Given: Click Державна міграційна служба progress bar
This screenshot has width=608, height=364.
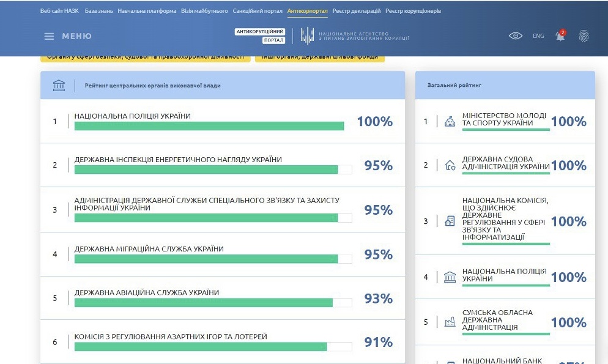Looking at the screenshot, I should coord(213,259).
